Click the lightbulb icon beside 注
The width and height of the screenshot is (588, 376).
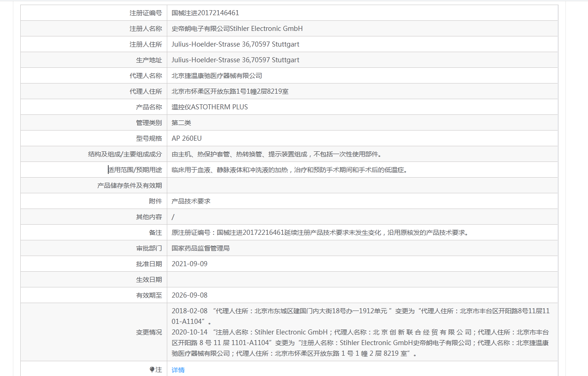coord(152,370)
